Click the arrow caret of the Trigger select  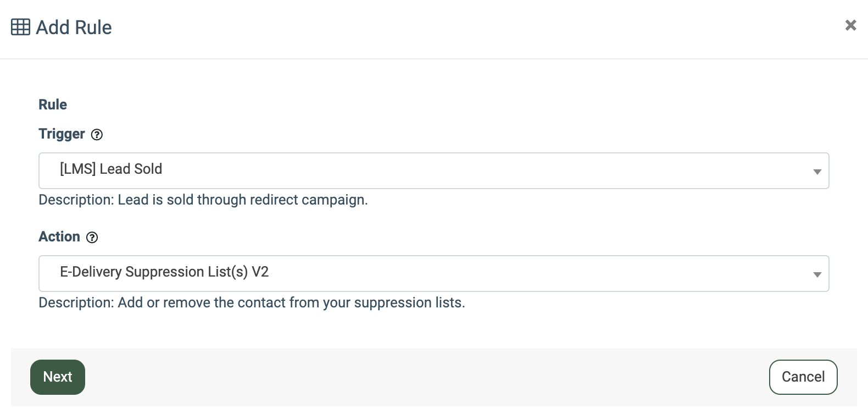pyautogui.click(x=817, y=172)
